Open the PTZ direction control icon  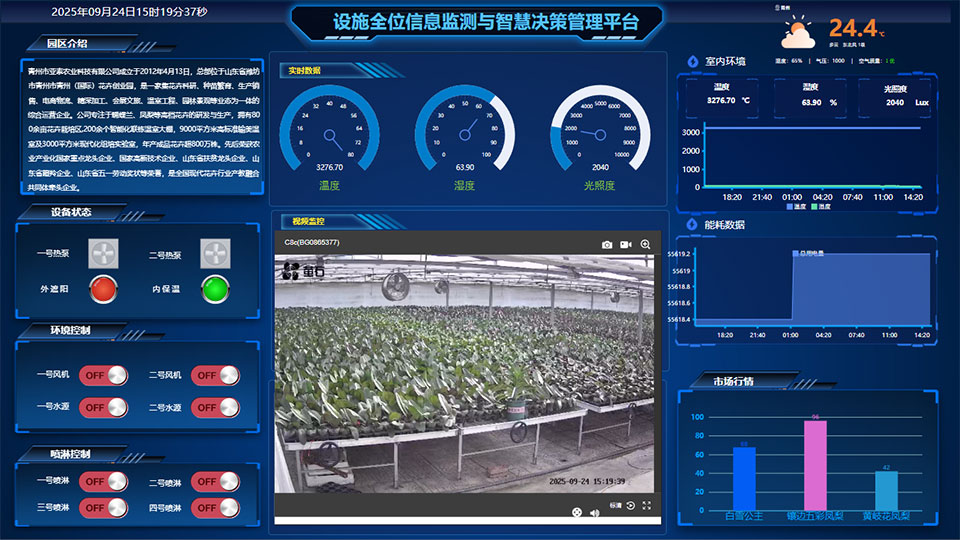pyautogui.click(x=577, y=513)
